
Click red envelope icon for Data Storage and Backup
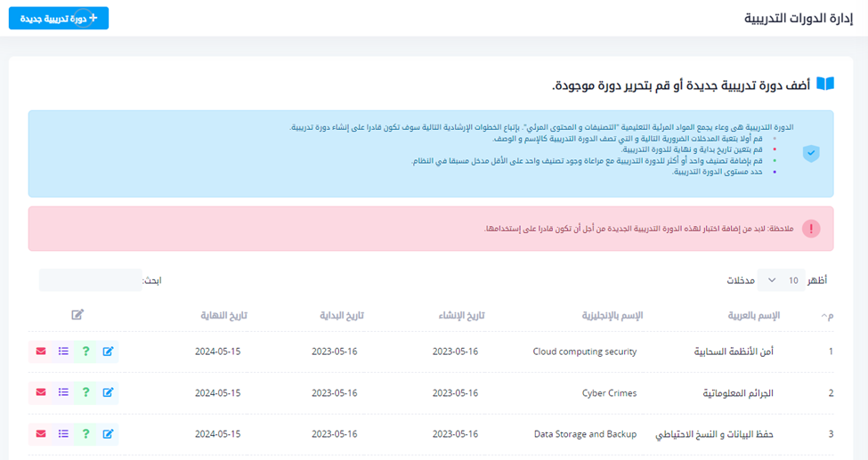tap(41, 434)
